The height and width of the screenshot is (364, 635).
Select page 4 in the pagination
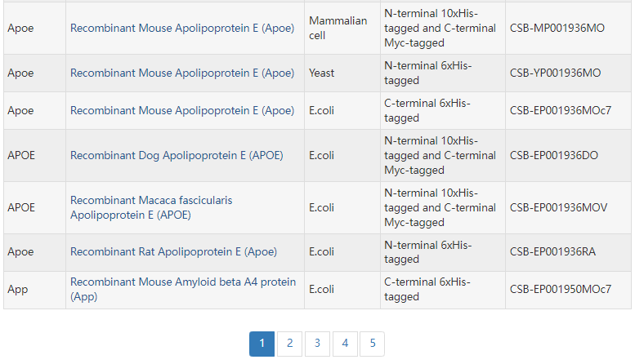click(x=345, y=344)
